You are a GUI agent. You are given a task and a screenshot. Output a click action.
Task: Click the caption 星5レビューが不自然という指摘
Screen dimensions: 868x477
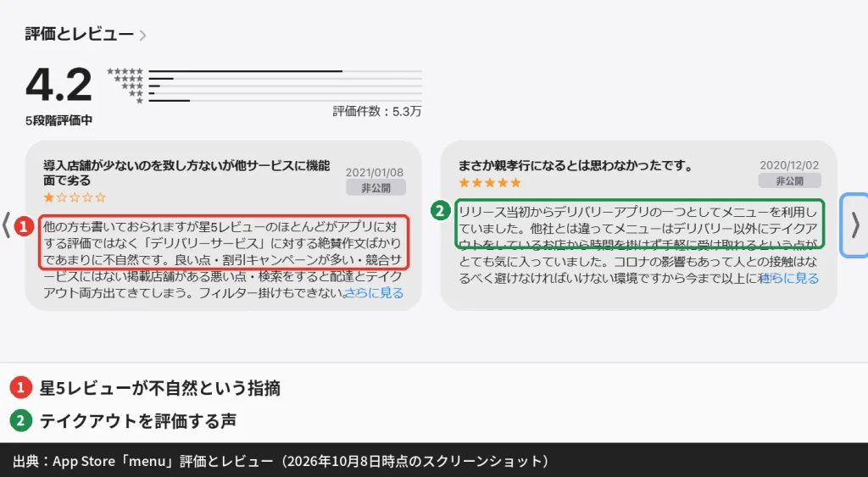tap(159, 388)
